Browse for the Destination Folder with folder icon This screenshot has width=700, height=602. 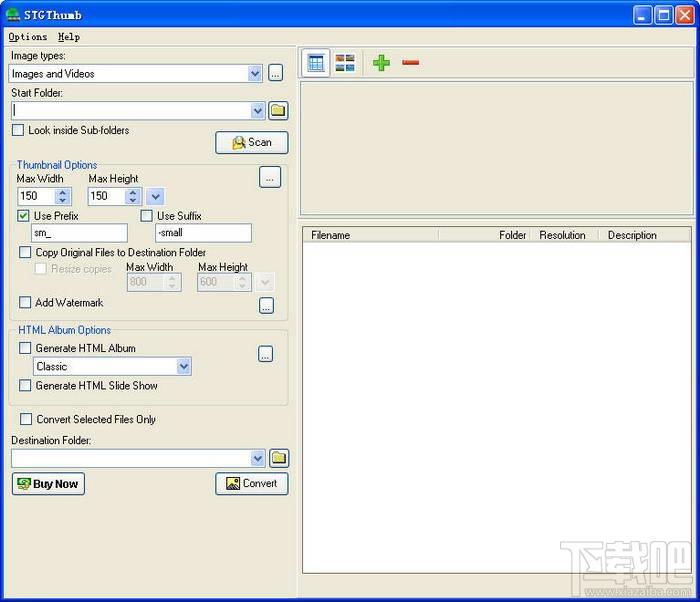click(x=279, y=458)
